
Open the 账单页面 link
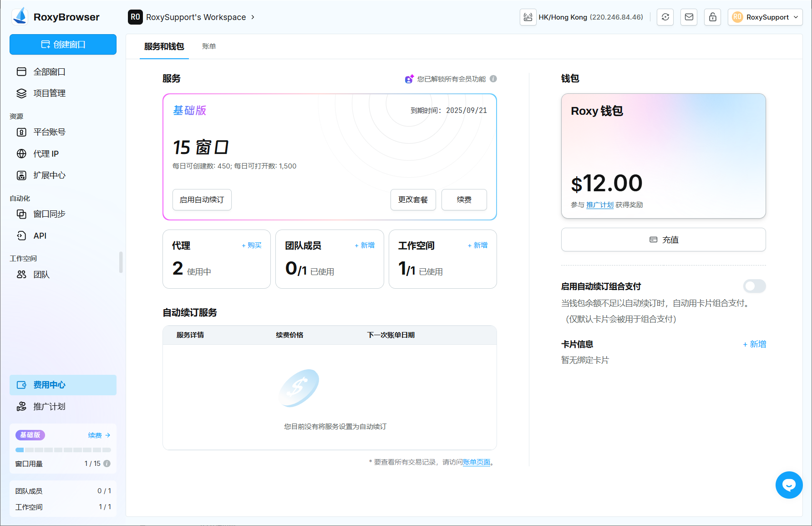tap(476, 462)
